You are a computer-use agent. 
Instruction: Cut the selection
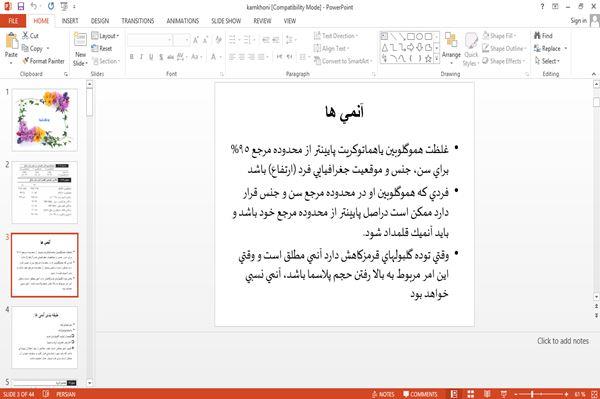click(30, 36)
